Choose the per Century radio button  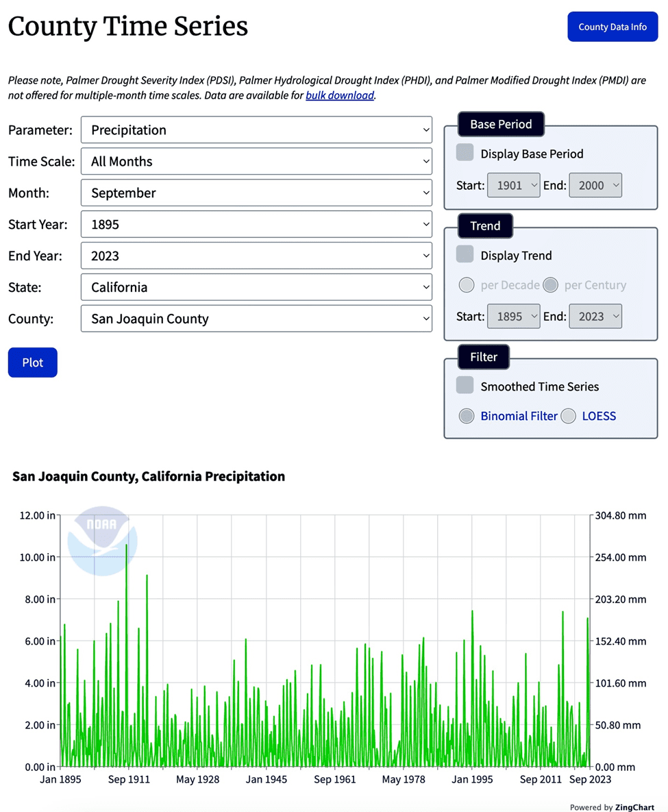pos(550,285)
